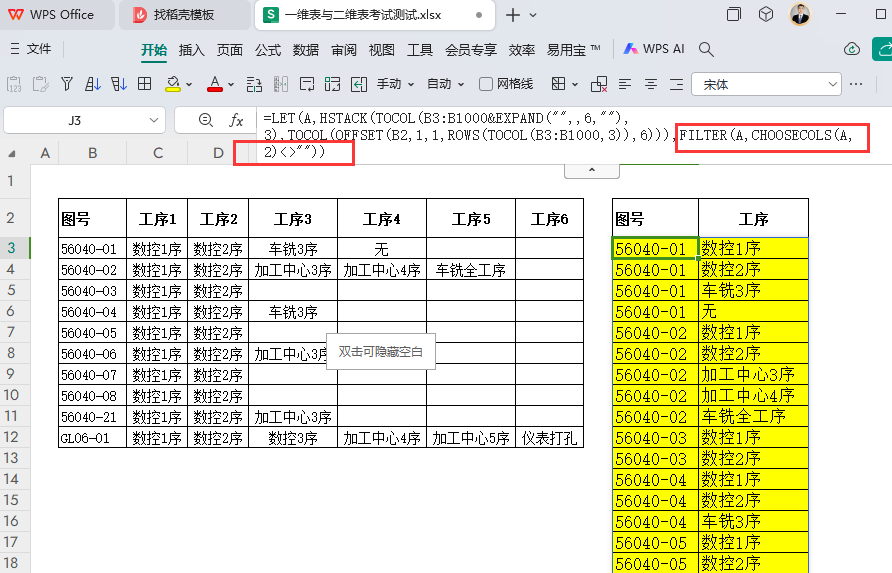Open the 工具 ribbon tab
This screenshot has width=892, height=573.
click(x=420, y=50)
